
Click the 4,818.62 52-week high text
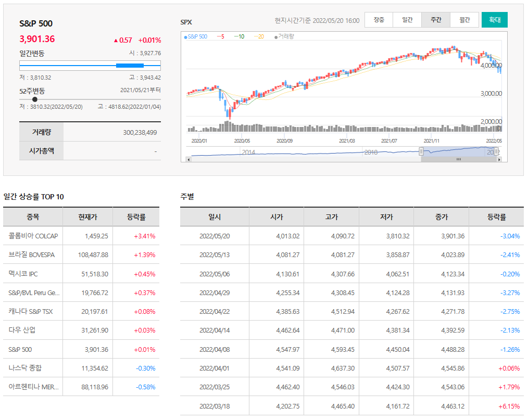pos(129,107)
